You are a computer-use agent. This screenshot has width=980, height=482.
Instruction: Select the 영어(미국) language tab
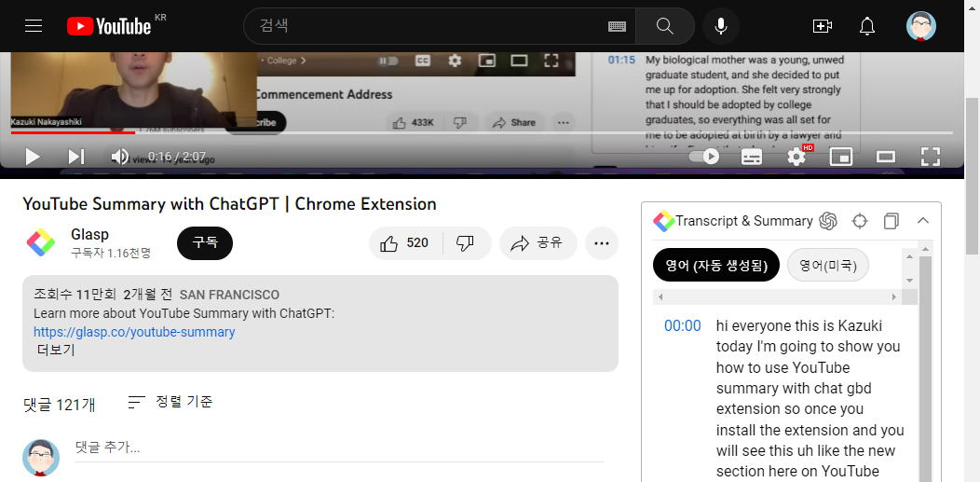(828, 265)
